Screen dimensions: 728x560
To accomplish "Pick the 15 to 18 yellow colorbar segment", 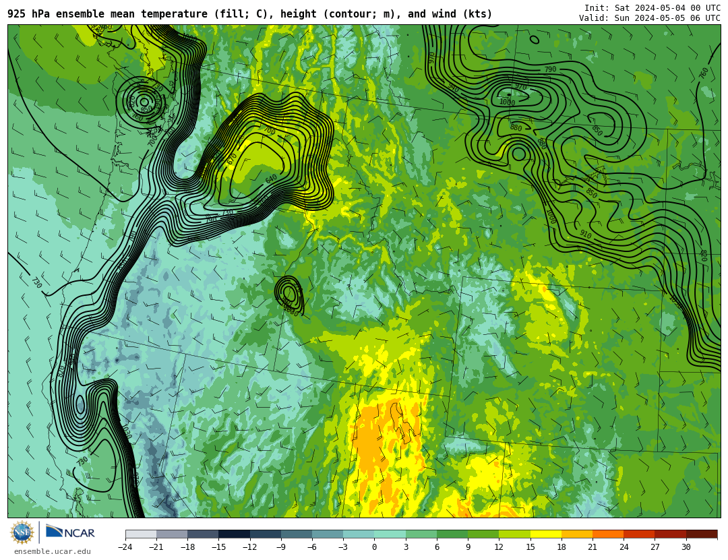I will click(x=545, y=534).
